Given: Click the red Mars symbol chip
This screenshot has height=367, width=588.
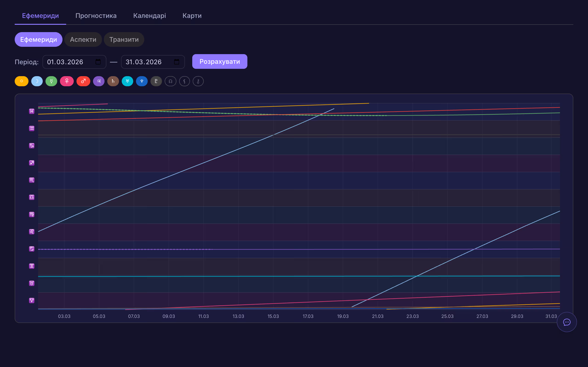Looking at the screenshot, I should pos(83,81).
